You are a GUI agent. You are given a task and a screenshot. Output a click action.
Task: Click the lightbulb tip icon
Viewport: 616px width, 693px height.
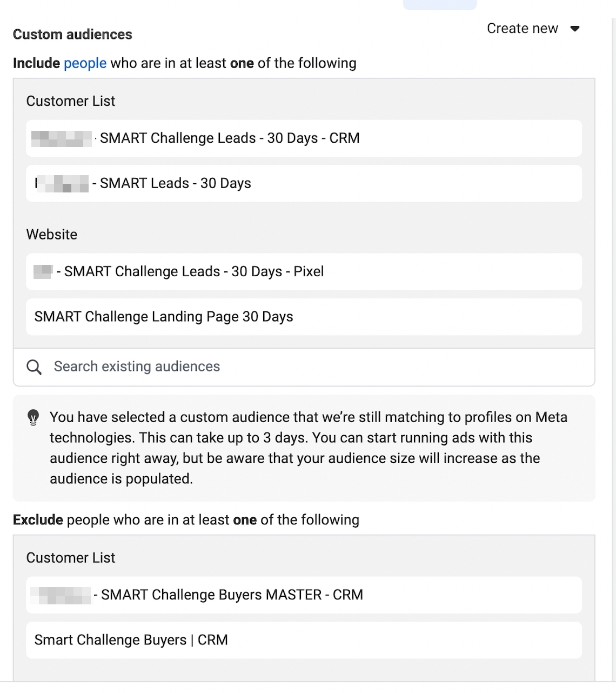click(34, 417)
